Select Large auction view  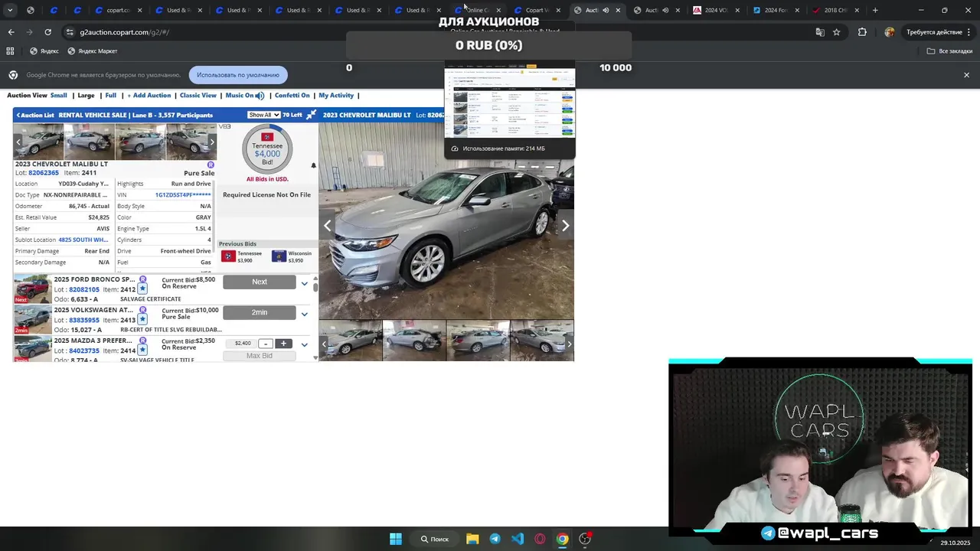(x=86, y=96)
